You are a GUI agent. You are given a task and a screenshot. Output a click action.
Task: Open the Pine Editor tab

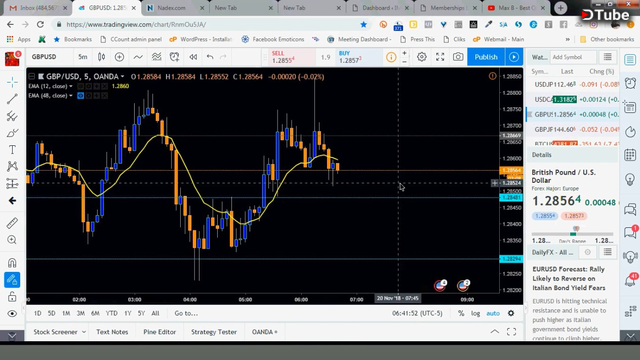160,332
